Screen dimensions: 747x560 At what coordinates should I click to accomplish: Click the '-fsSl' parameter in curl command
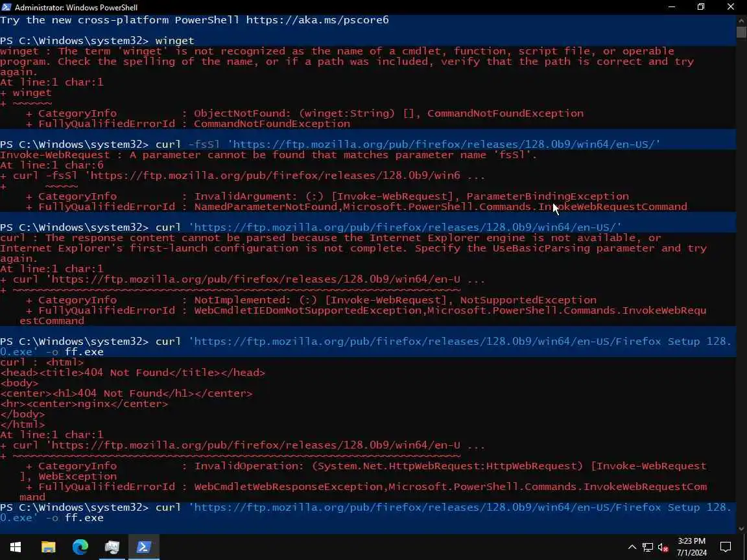click(204, 145)
